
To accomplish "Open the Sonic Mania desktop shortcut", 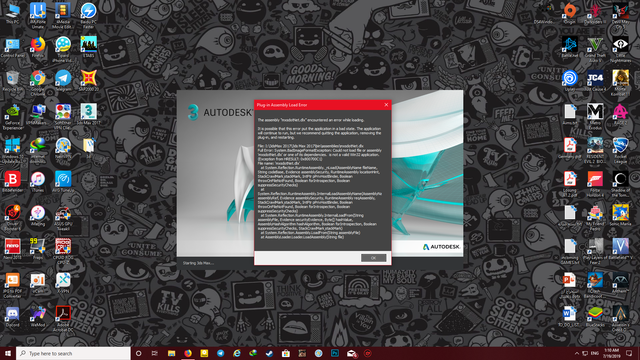I will click(x=620, y=216).
